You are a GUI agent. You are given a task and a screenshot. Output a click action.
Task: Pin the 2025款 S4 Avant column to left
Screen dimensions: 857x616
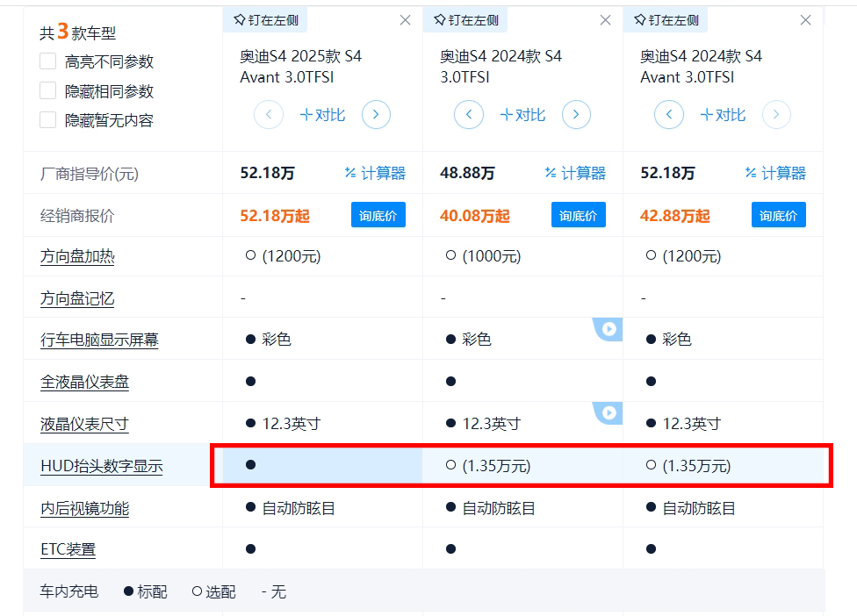pyautogui.click(x=266, y=20)
